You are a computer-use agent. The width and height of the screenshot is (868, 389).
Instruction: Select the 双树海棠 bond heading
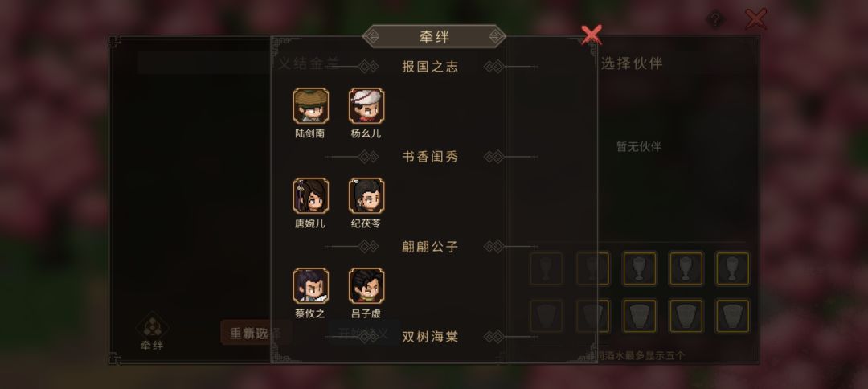(x=430, y=337)
